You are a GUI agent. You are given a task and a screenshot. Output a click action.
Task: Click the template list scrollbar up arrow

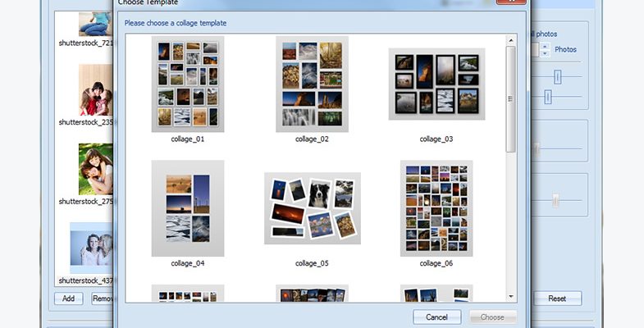(511, 40)
